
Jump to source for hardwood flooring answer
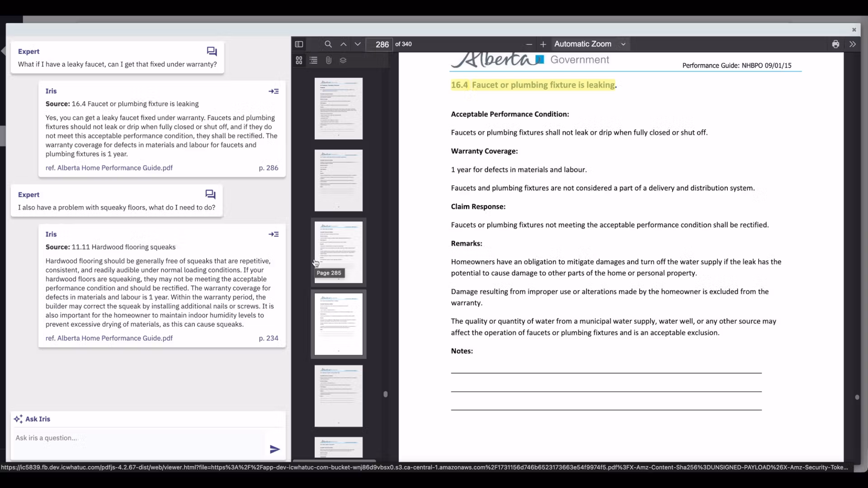[x=274, y=234]
